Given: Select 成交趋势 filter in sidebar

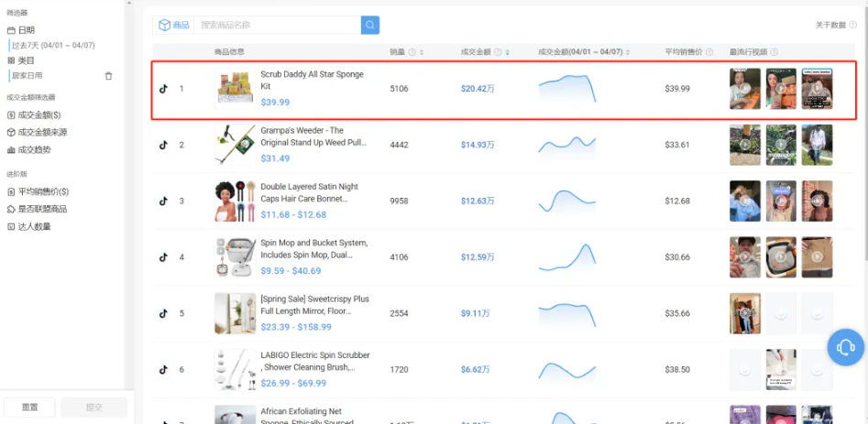Looking at the screenshot, I should click(34, 149).
